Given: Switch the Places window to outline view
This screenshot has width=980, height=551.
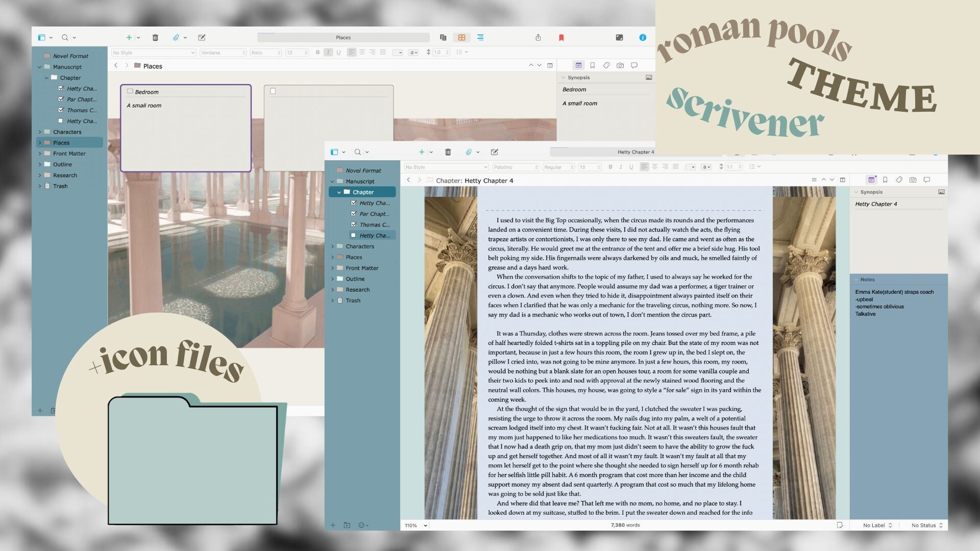Looking at the screenshot, I should click(480, 37).
